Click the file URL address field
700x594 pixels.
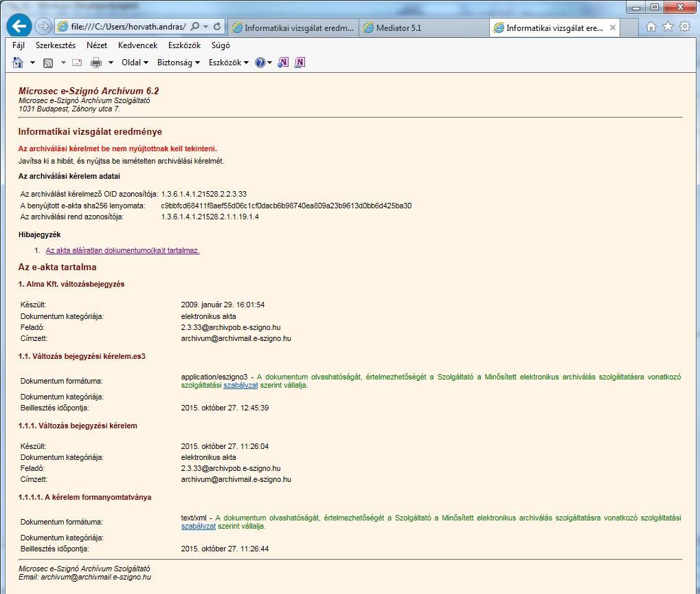tap(128, 27)
